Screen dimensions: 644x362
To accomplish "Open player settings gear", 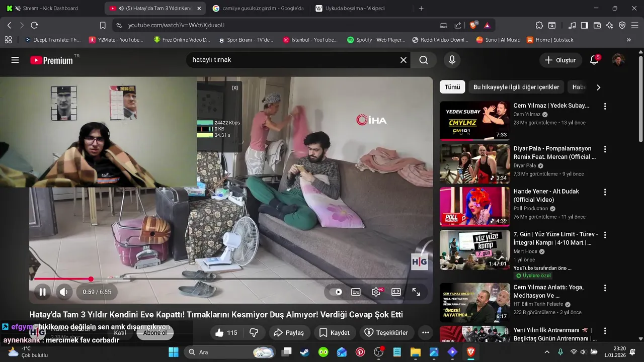I will tap(376, 292).
